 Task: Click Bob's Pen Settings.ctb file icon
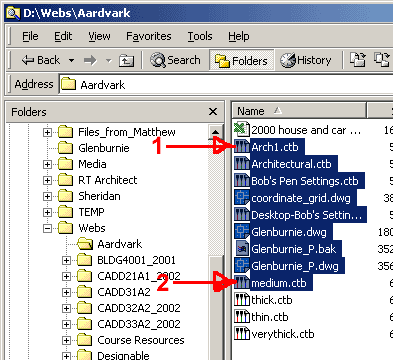(242, 181)
